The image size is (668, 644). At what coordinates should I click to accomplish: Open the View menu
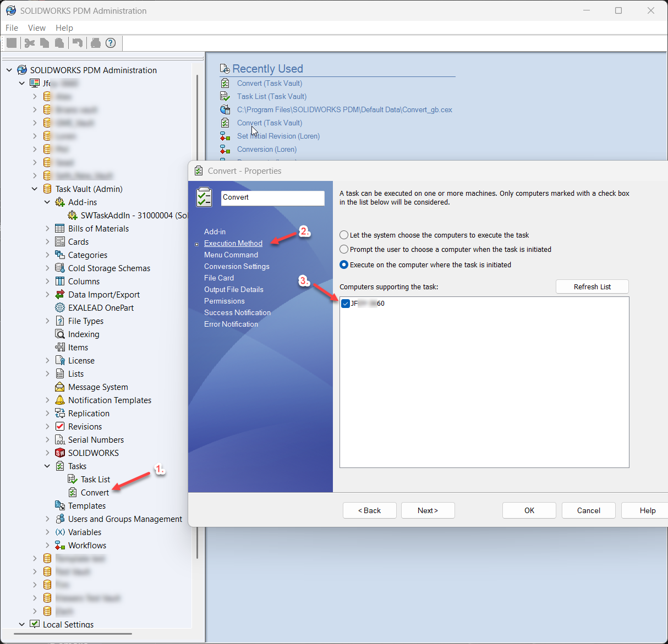36,27
